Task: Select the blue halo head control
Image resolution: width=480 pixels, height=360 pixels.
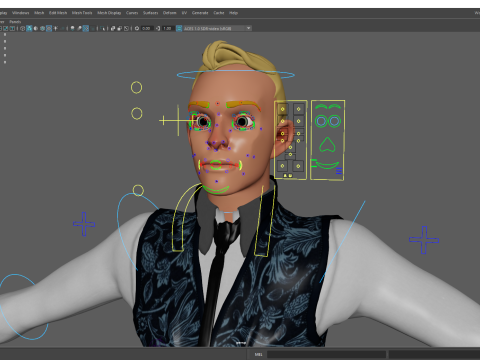Action: click(236, 75)
